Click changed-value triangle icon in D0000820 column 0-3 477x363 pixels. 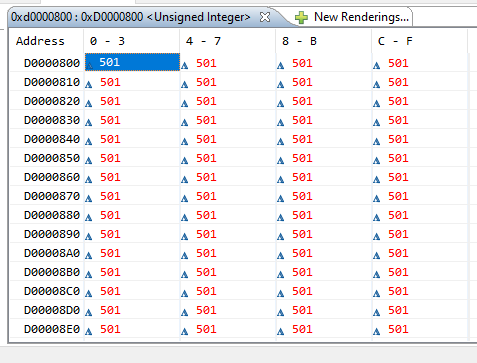click(89, 104)
